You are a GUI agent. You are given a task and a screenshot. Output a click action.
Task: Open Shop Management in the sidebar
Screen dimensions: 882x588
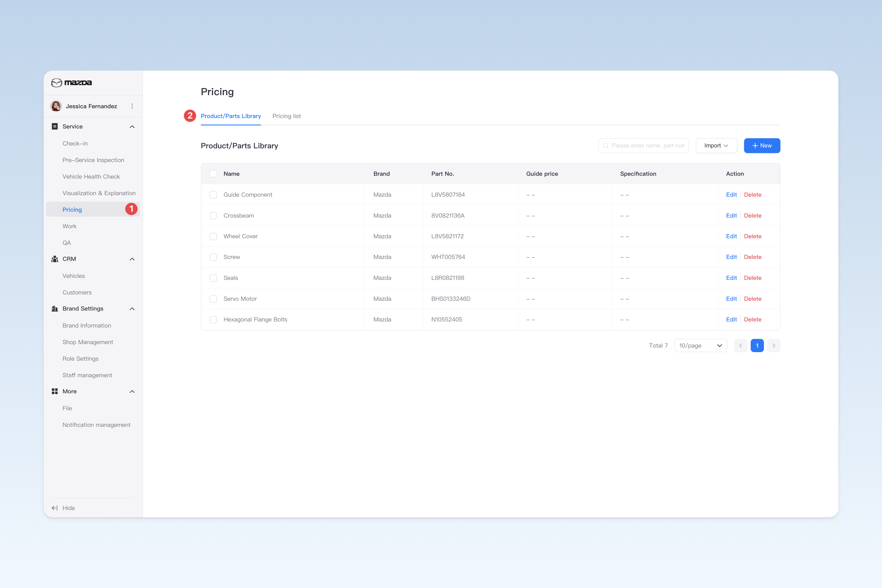point(88,342)
